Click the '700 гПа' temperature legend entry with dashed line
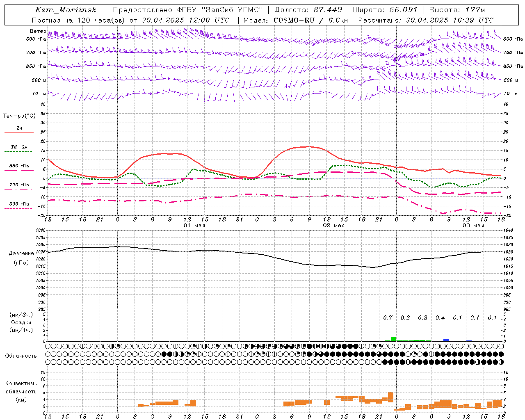 point(19,185)
